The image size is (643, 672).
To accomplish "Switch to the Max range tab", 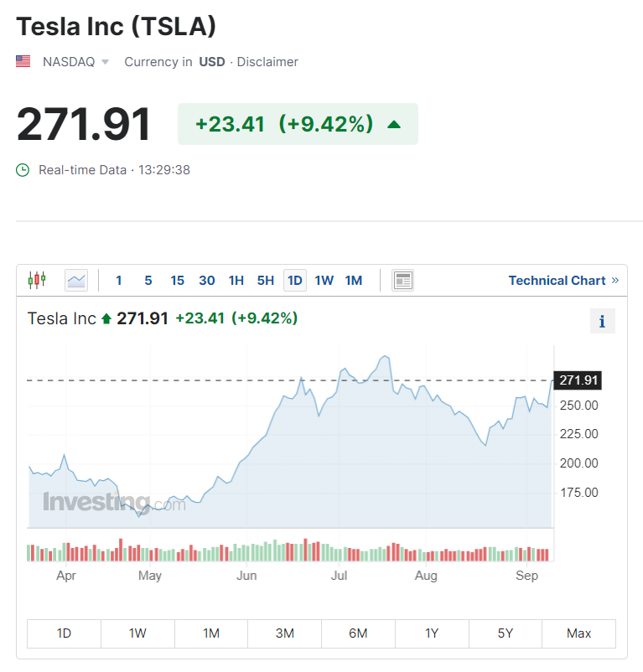I will [578, 633].
